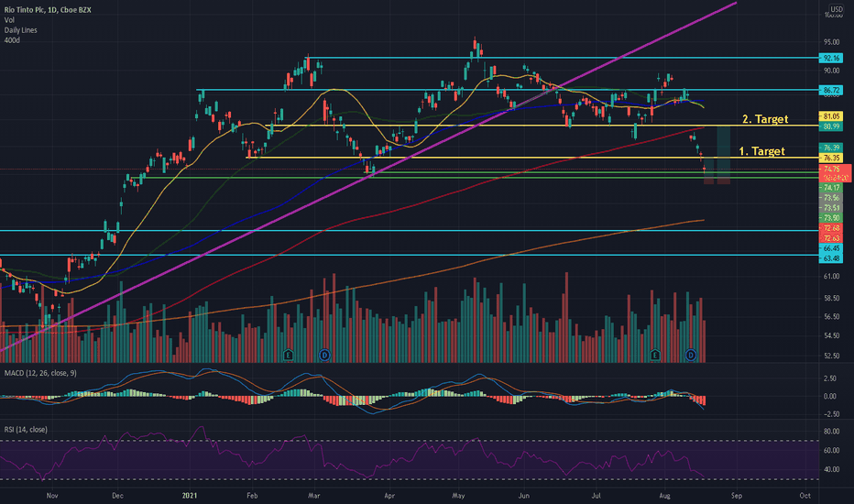Image resolution: width=854 pixels, height=504 pixels.
Task: Click the 61.00 price axis tick
Action: coord(831,277)
